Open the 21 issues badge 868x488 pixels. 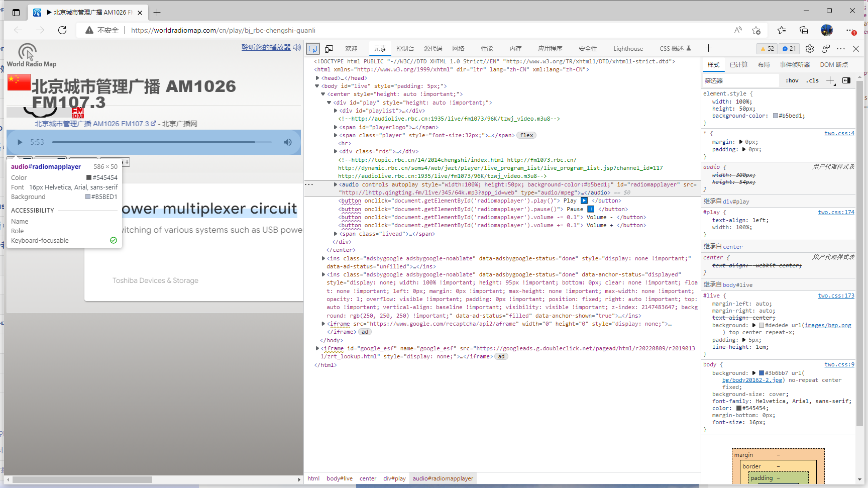pyautogui.click(x=789, y=49)
